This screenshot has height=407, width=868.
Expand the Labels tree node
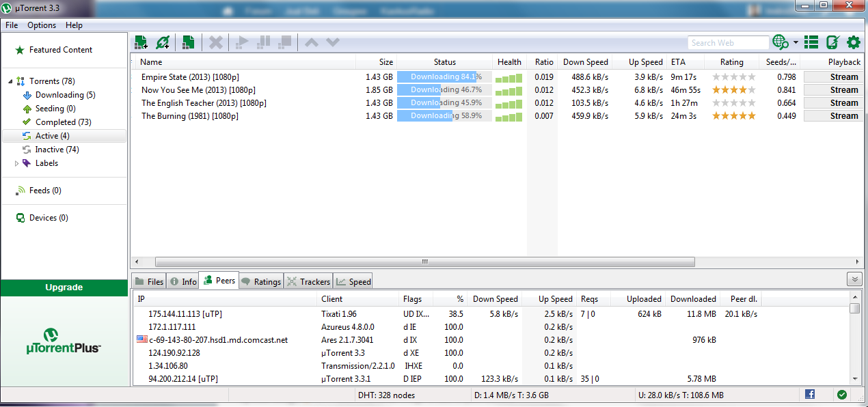tap(17, 164)
